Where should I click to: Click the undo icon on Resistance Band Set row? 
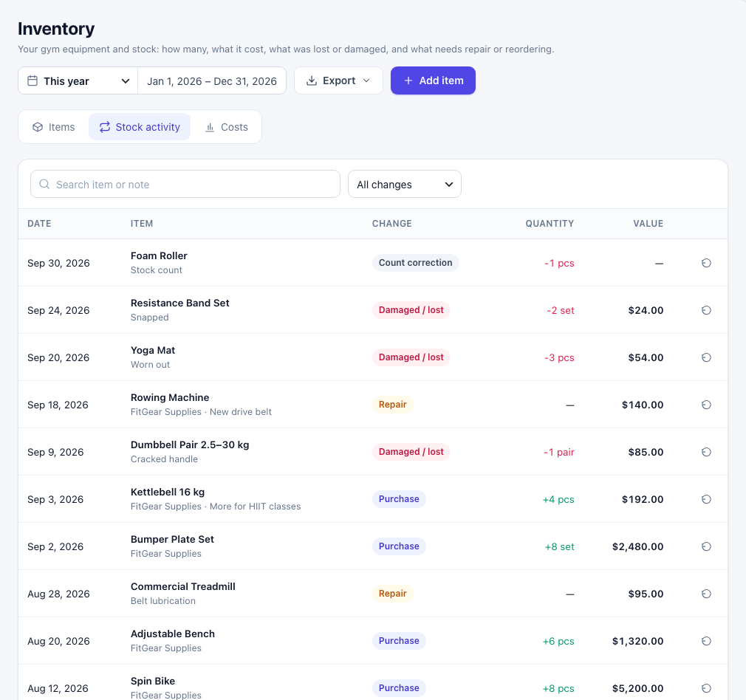(706, 310)
